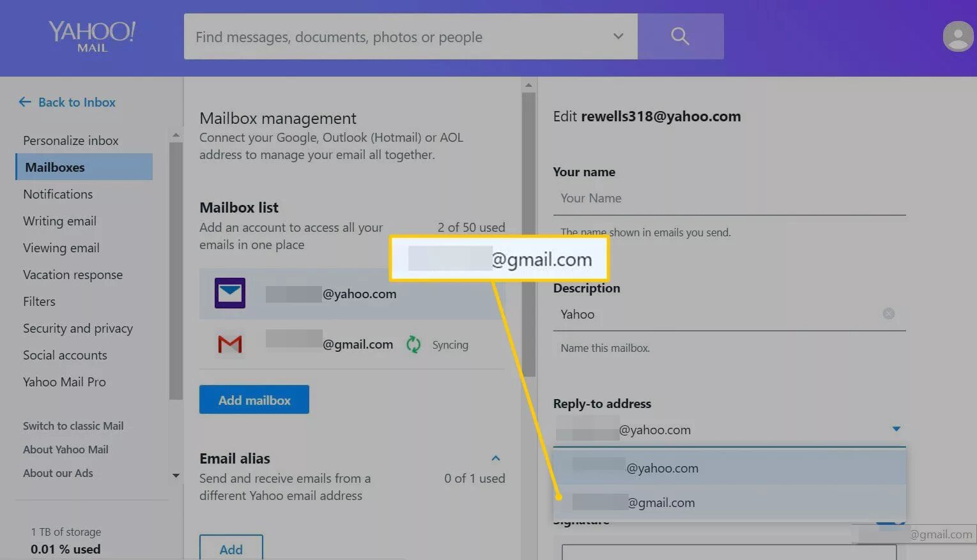Click the Yahoo mailbox envelope icon

point(230,293)
